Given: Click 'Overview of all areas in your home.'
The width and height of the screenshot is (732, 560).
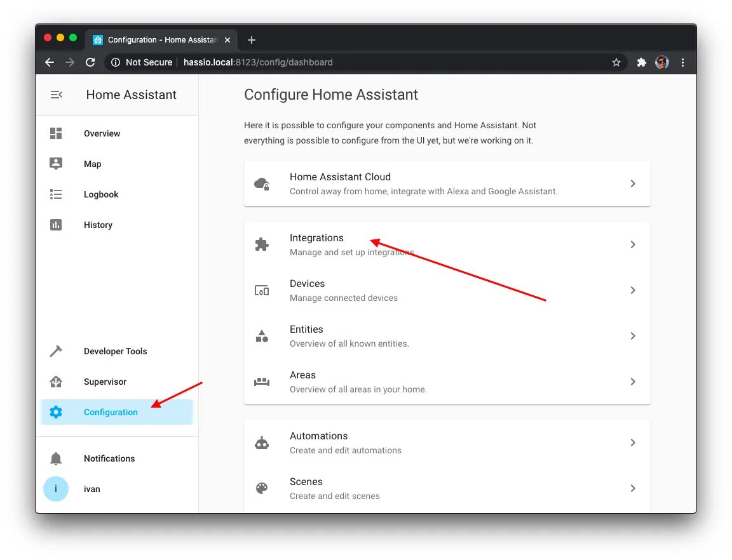Looking at the screenshot, I should 358,389.
